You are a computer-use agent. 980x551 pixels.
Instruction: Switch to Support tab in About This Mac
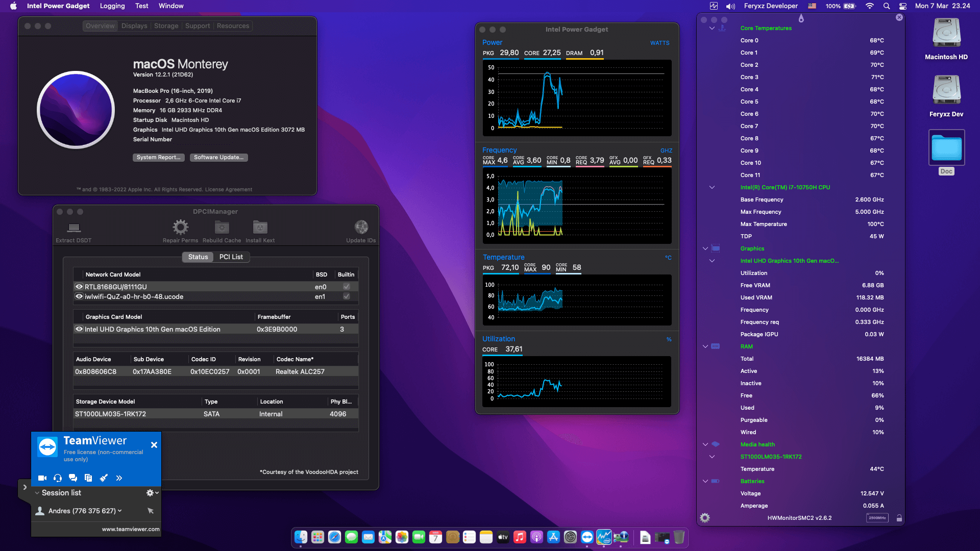tap(198, 26)
